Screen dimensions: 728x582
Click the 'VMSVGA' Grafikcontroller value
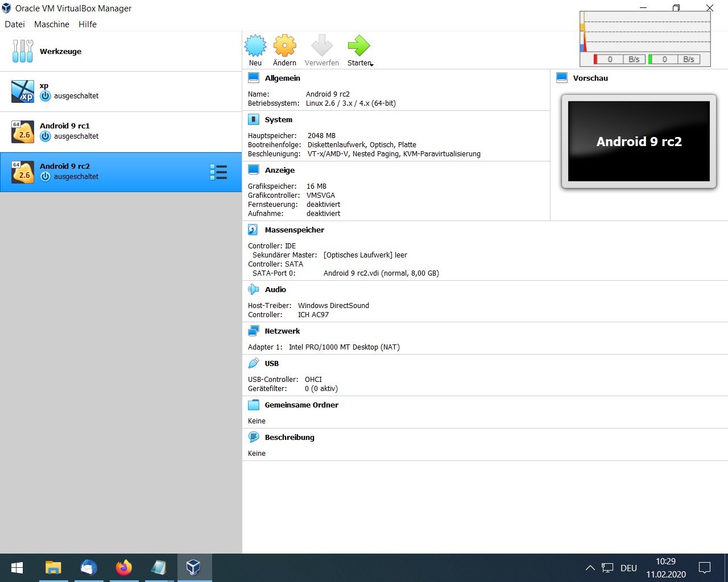pos(321,195)
